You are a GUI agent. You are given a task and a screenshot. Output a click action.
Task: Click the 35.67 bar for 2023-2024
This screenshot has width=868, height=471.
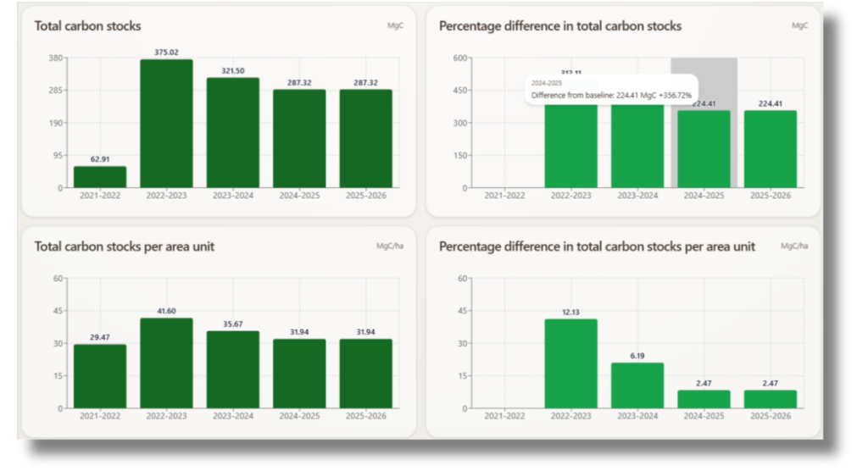click(232, 369)
